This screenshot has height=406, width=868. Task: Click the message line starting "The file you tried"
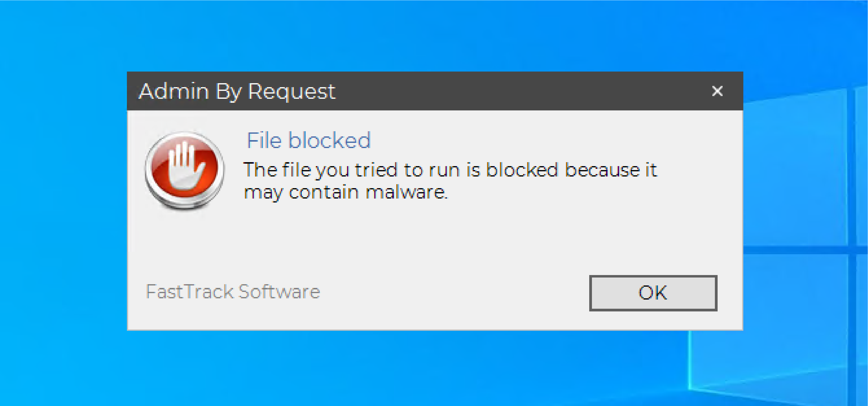(x=450, y=170)
